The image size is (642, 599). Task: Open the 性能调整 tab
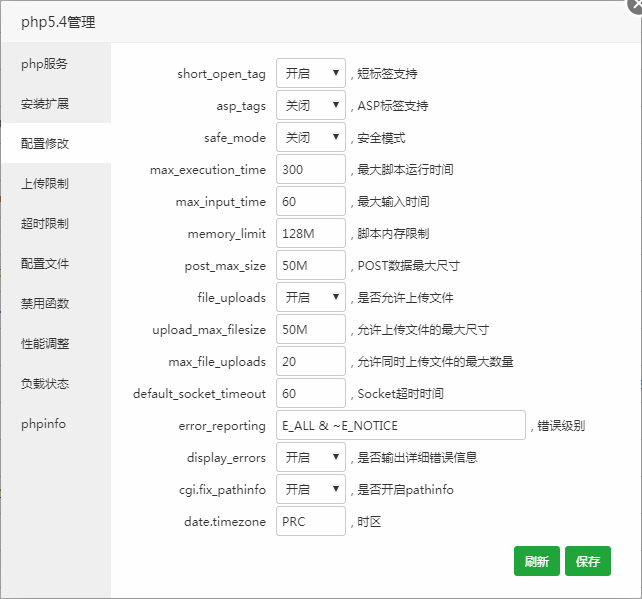pyautogui.click(x=45, y=344)
